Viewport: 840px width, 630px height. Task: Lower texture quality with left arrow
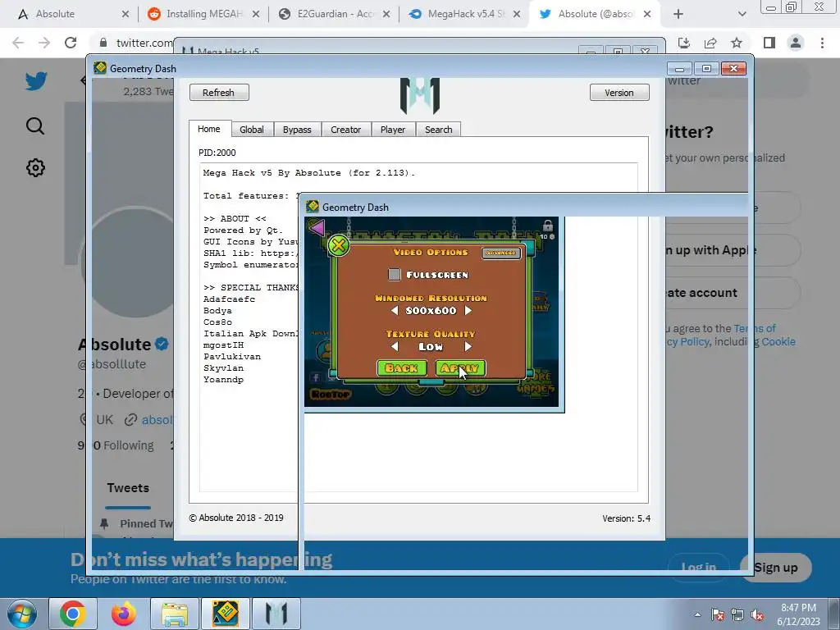coord(395,347)
